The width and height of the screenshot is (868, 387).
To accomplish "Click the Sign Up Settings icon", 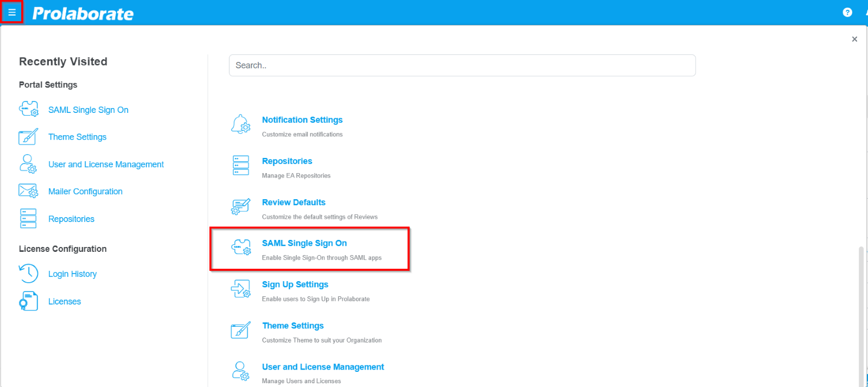I will (x=241, y=289).
